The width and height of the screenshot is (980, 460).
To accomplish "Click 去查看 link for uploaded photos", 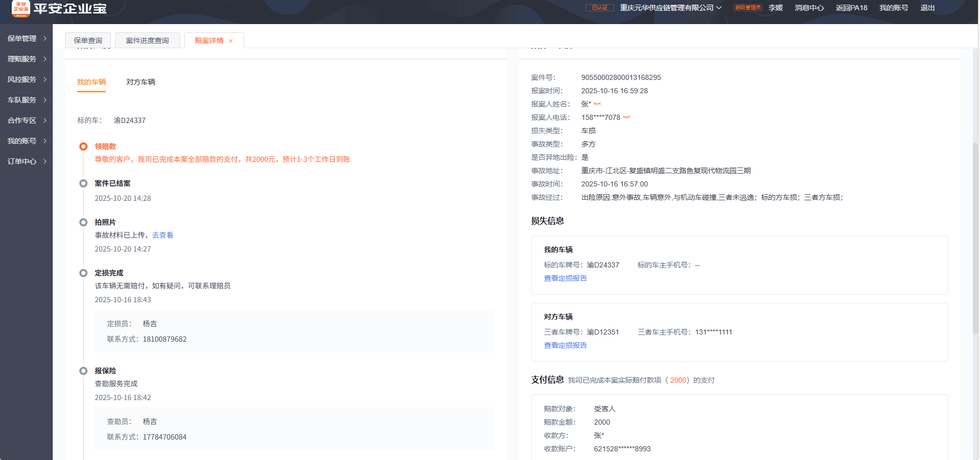I will coord(163,235).
